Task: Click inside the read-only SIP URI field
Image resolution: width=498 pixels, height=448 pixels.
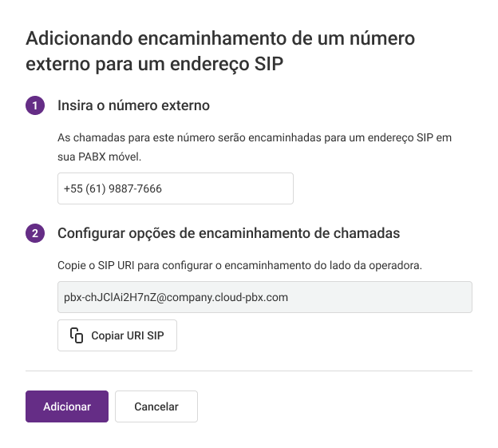Action: coord(265,297)
